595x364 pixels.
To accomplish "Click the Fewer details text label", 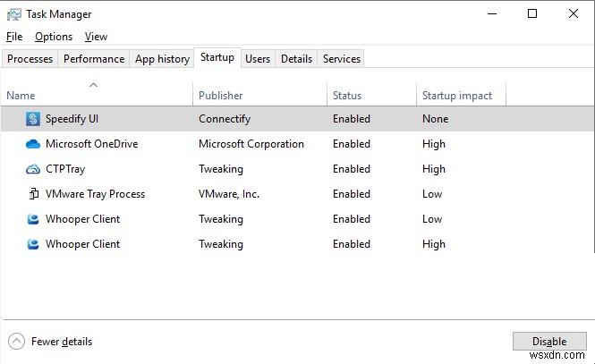I will [x=62, y=342].
